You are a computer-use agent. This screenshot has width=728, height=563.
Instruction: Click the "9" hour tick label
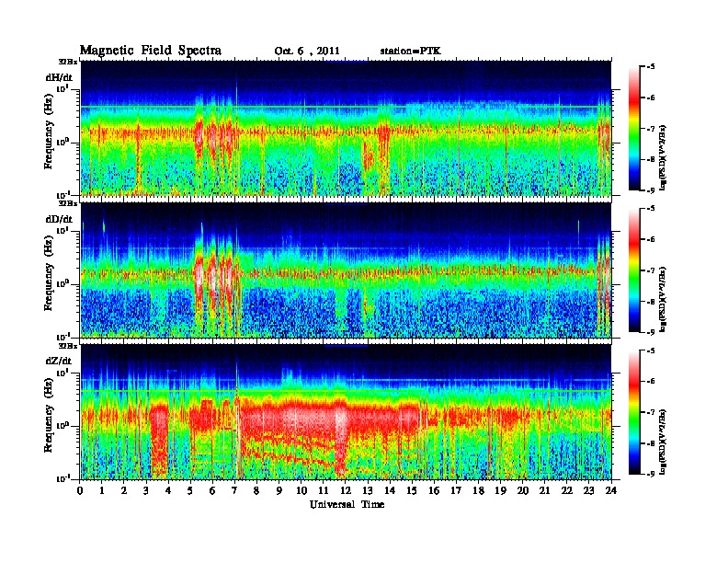pyautogui.click(x=279, y=491)
